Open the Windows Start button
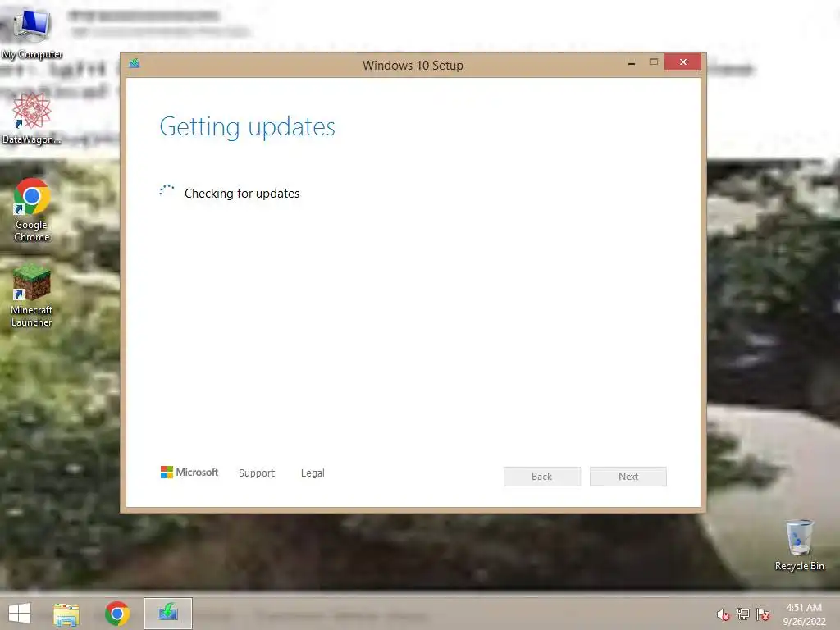This screenshot has height=630, width=840. (x=20, y=614)
